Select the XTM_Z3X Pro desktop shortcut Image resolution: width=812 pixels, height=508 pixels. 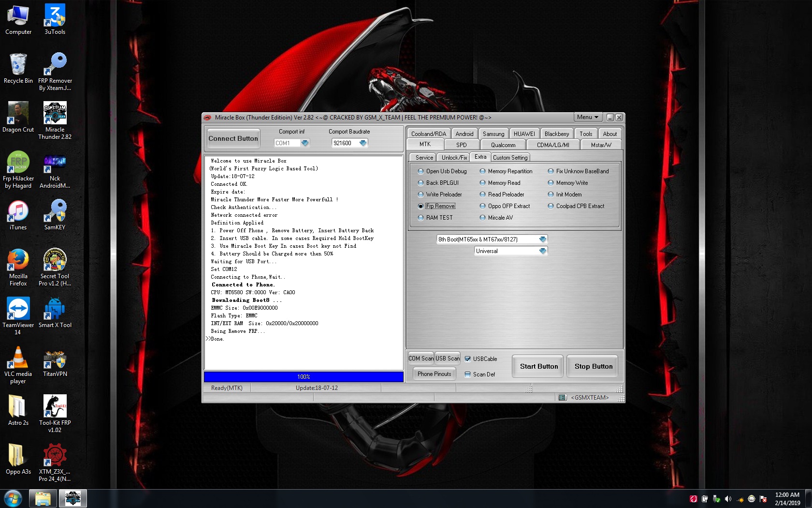point(55,463)
